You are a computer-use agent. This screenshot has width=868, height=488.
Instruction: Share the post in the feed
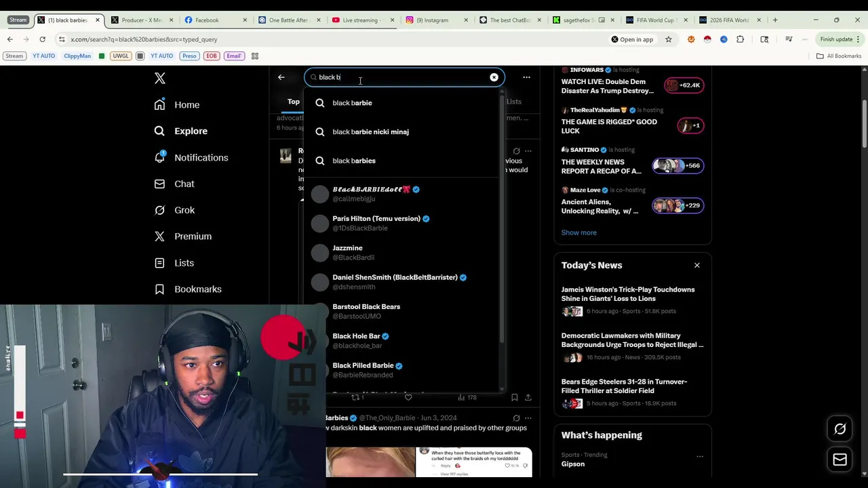pyautogui.click(x=528, y=398)
